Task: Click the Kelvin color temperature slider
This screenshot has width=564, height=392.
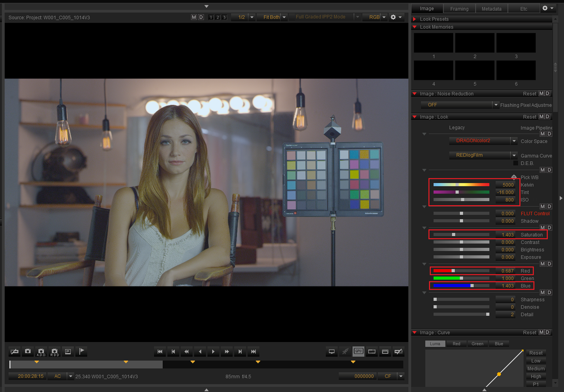Action: 461,185
